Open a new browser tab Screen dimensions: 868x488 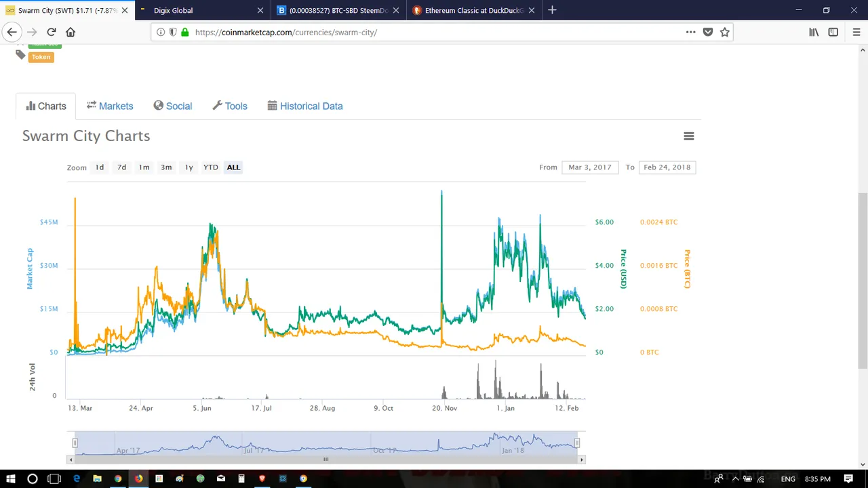coord(552,10)
